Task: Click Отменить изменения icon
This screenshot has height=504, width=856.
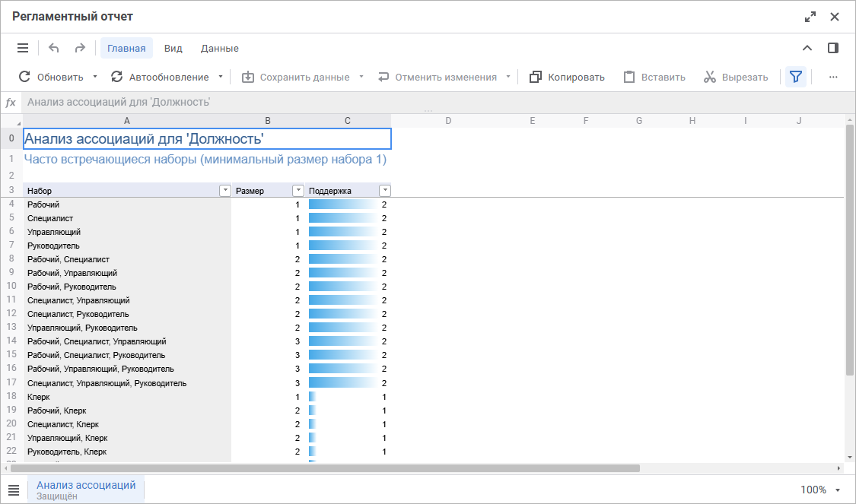Action: (383, 77)
